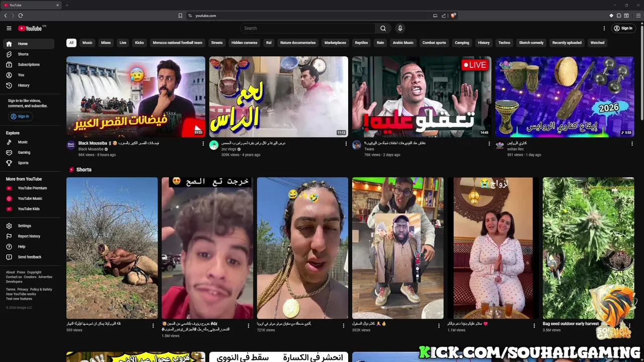The height and width of the screenshot is (362, 644).
Task: Open the soltan Rec 2026 music thumbnail
Action: tap(565, 97)
